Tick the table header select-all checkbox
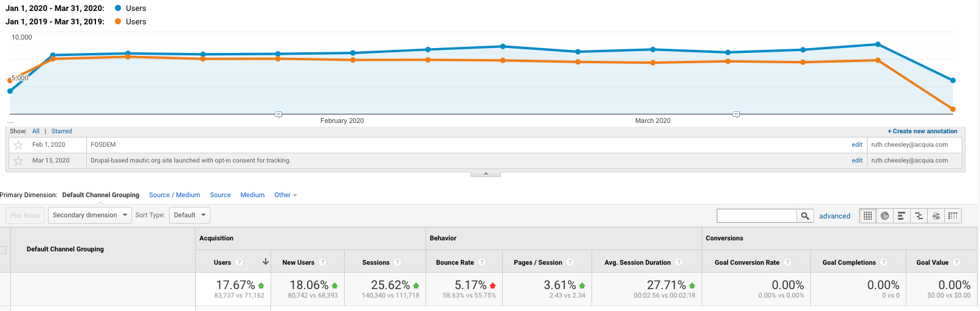980x311 pixels. [x=2, y=250]
